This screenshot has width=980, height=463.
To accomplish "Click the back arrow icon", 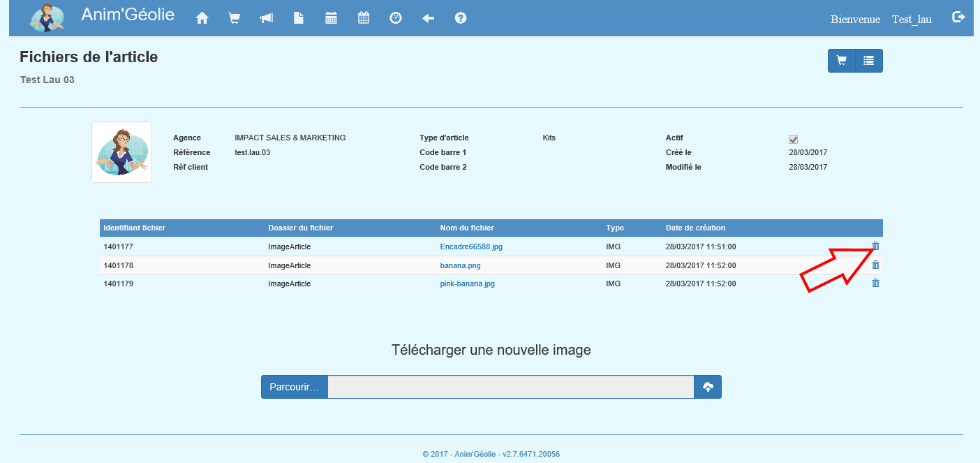I will coord(429,19).
